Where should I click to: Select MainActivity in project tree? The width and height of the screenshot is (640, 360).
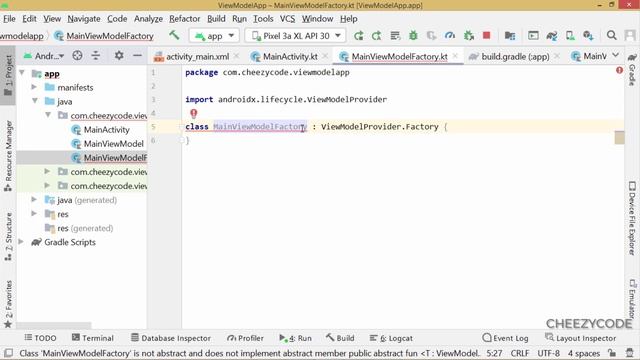(x=106, y=130)
